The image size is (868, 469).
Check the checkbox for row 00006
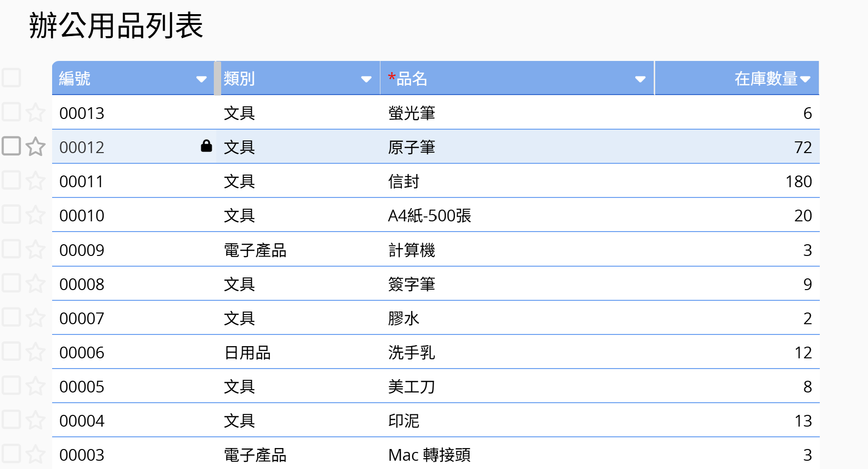[x=11, y=351]
